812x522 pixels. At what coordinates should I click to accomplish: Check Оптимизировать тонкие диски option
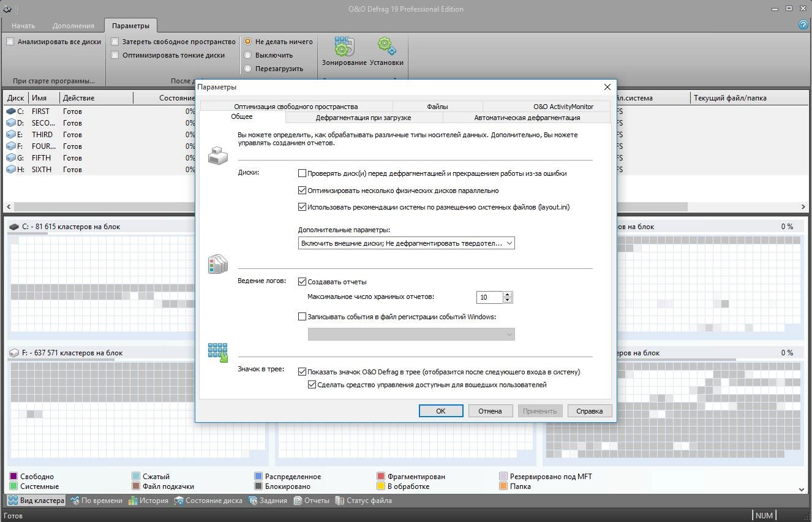[115, 55]
